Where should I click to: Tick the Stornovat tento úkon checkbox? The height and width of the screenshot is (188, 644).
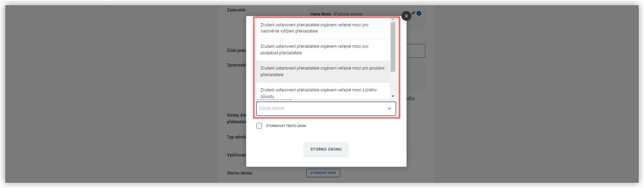point(259,126)
